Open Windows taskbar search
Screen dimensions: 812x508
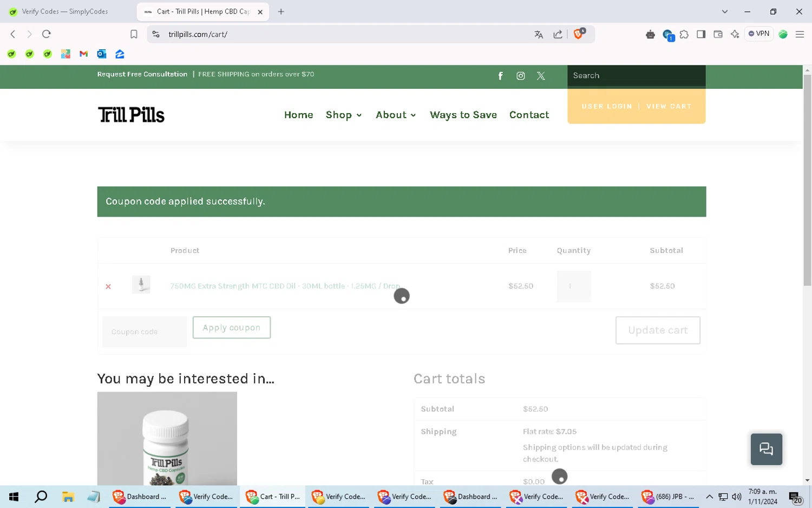[x=41, y=497]
